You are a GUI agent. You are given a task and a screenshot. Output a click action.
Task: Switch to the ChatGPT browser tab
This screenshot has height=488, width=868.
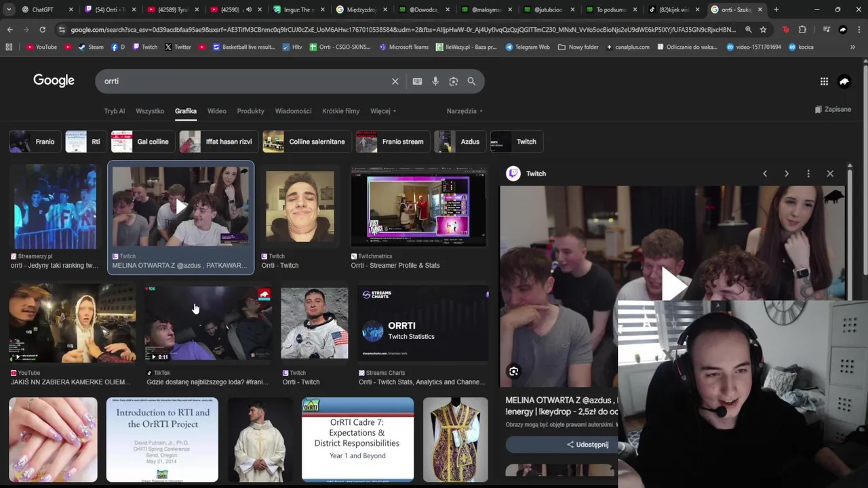coord(43,9)
